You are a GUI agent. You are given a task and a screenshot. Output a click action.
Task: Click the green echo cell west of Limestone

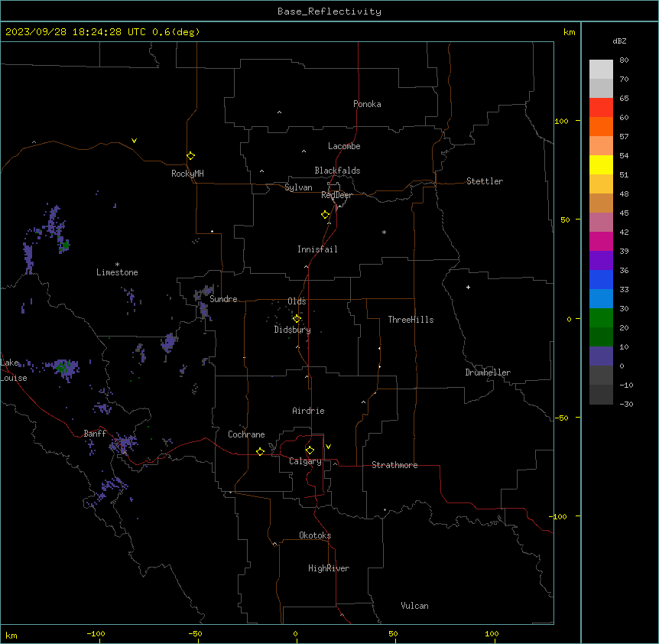[x=65, y=245]
